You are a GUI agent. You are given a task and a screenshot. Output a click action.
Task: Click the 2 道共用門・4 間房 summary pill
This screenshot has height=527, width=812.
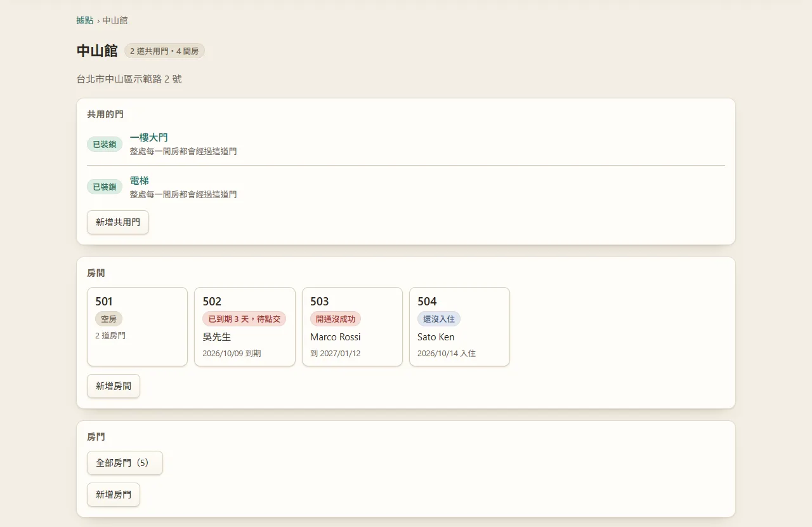(164, 51)
